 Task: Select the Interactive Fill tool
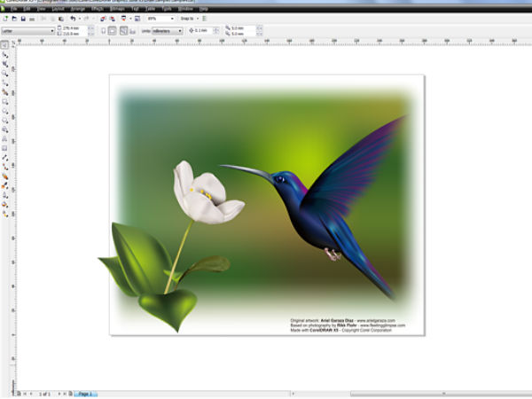point(4,214)
